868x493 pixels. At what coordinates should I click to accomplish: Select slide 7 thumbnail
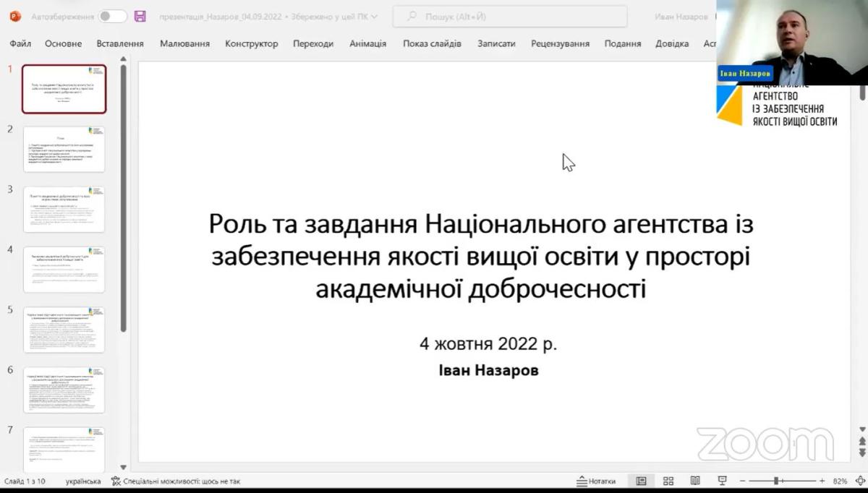(x=64, y=449)
